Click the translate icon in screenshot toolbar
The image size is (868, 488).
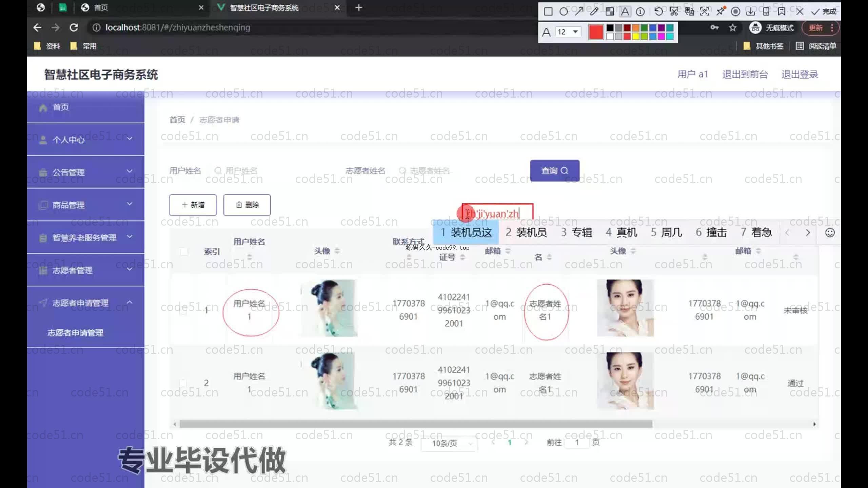[x=689, y=12]
